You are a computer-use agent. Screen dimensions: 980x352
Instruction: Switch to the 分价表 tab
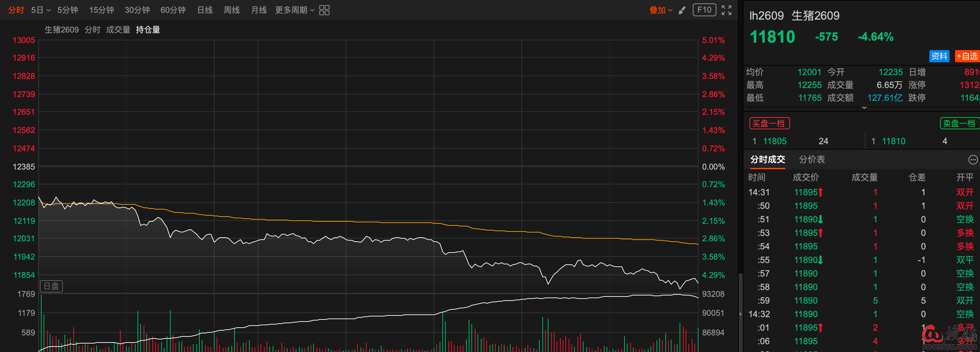(x=811, y=160)
